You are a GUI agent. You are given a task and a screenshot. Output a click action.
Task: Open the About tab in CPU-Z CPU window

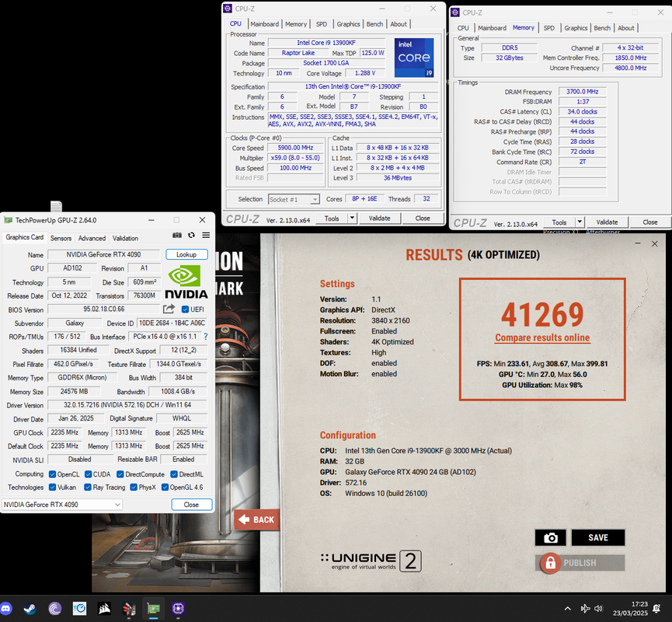(398, 24)
